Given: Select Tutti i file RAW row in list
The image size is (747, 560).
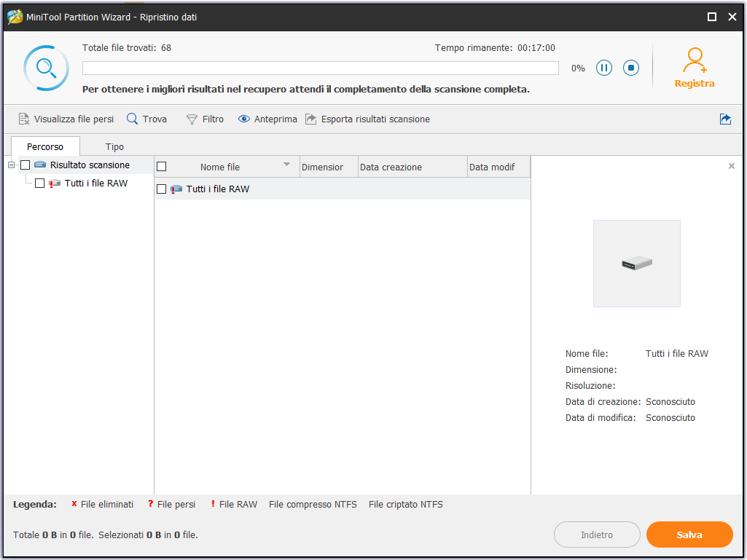Looking at the screenshot, I should click(343, 189).
